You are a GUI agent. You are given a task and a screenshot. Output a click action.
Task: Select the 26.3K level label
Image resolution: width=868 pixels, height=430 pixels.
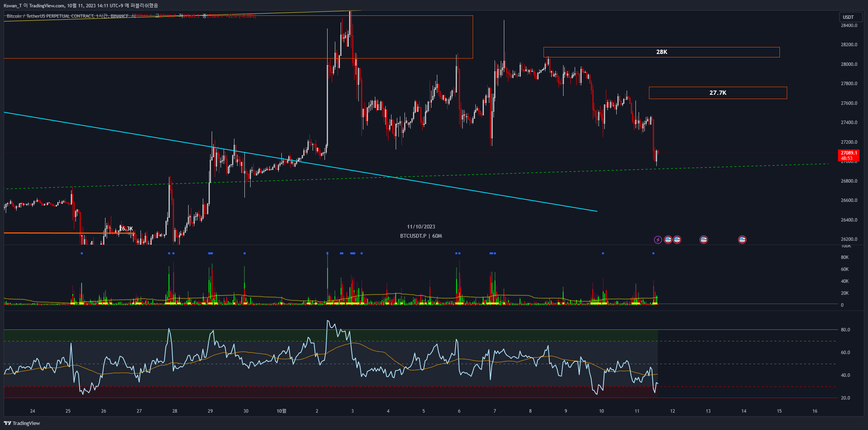point(126,228)
